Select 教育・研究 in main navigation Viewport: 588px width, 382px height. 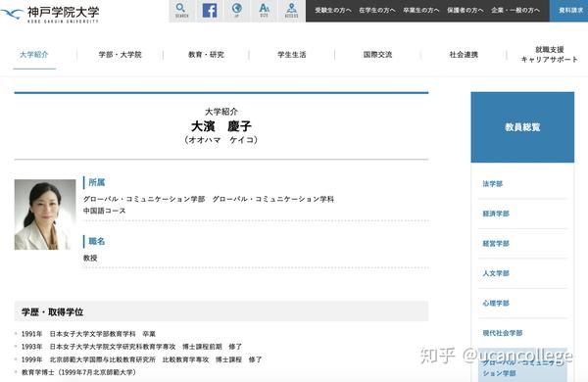coord(206,55)
